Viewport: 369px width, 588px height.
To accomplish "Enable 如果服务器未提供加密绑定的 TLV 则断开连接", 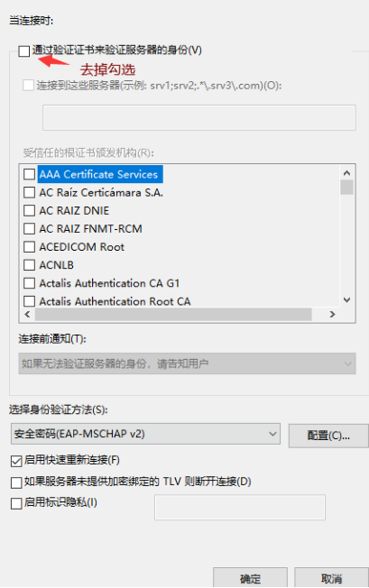I will 16,482.
